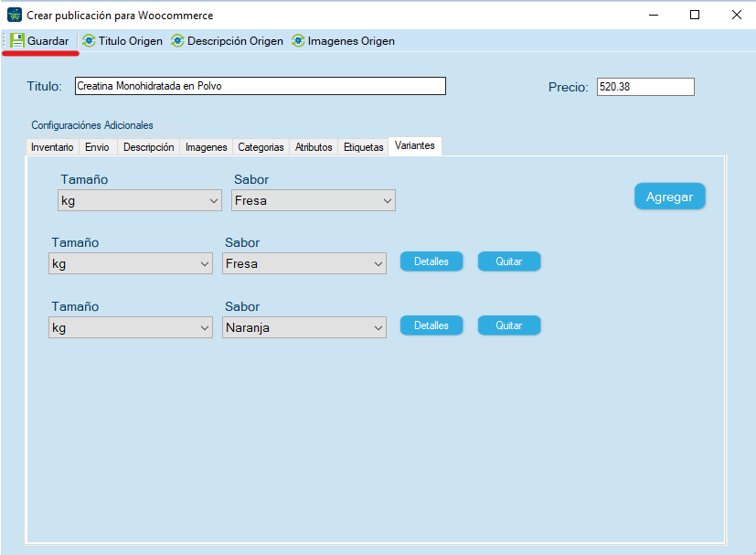756x555 pixels.
Task: Click the Titulo Origen toolbar label
Action: (130, 41)
